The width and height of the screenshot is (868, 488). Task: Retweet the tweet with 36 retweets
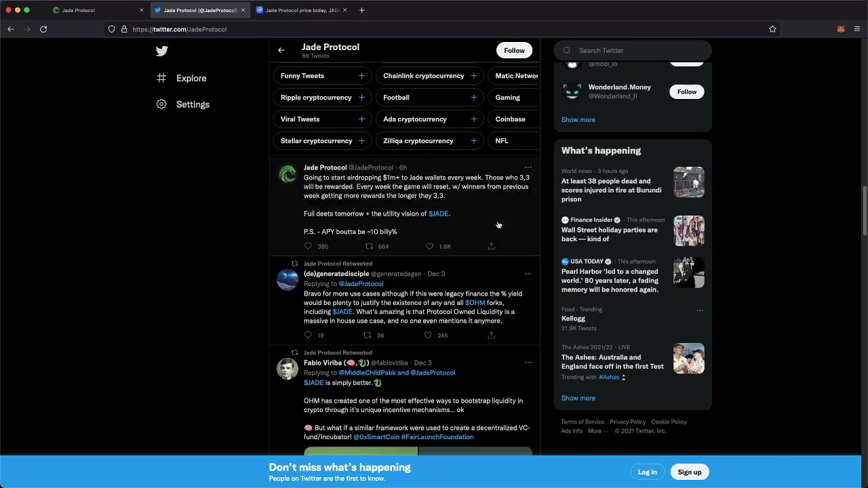pyautogui.click(x=367, y=335)
